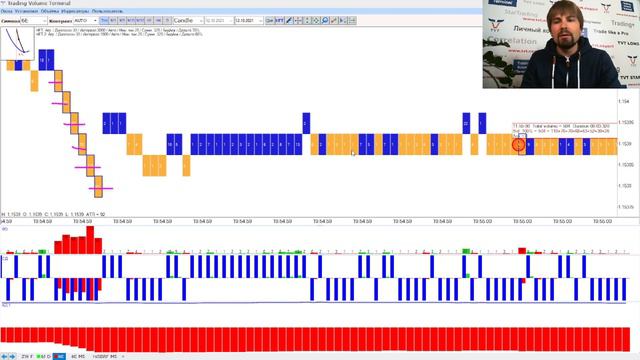Image resolution: width=640 pixels, height=360 pixels.
Task: Open the Установки menu
Action: coord(26,11)
